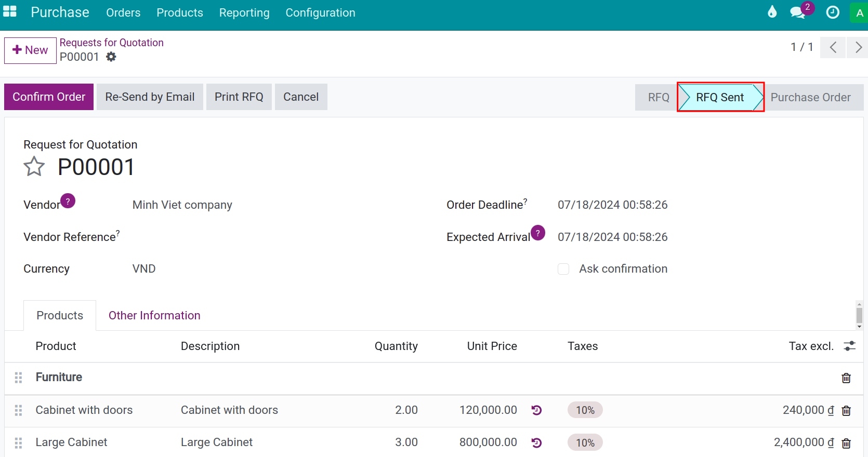
Task: Mark P00001 as favorite with star
Action: (x=34, y=167)
